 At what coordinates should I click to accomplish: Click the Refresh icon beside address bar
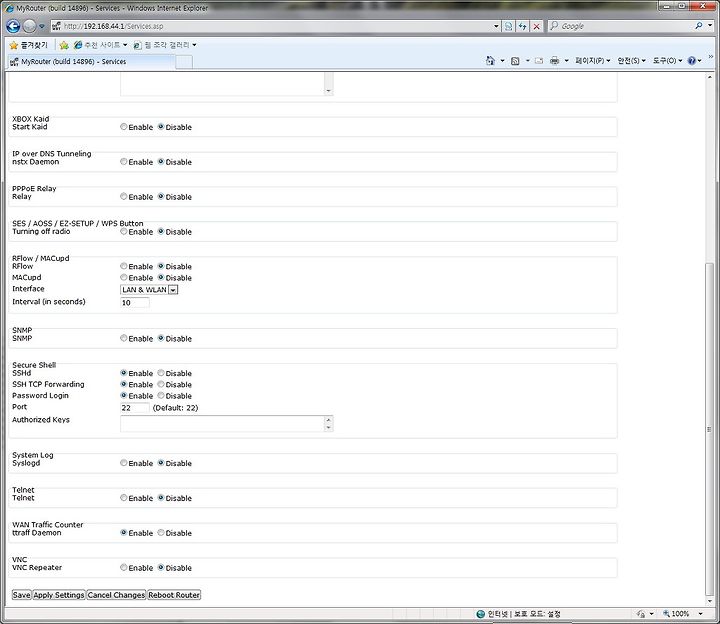522,26
